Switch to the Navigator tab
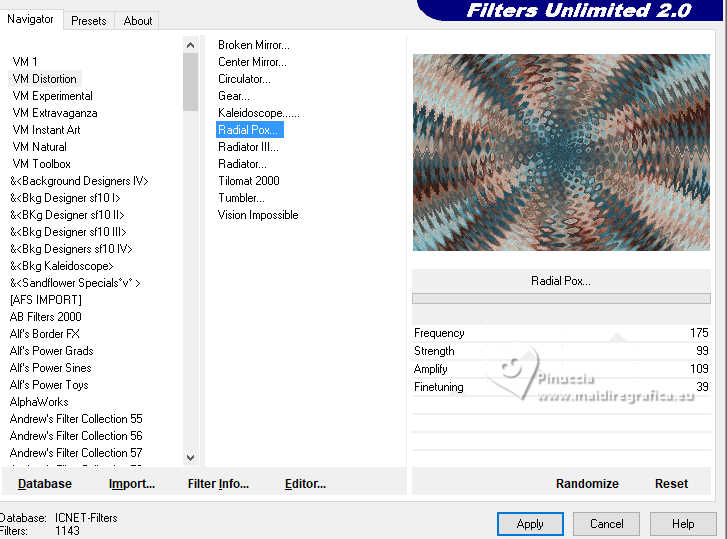The width and height of the screenshot is (727, 539). 31,19
